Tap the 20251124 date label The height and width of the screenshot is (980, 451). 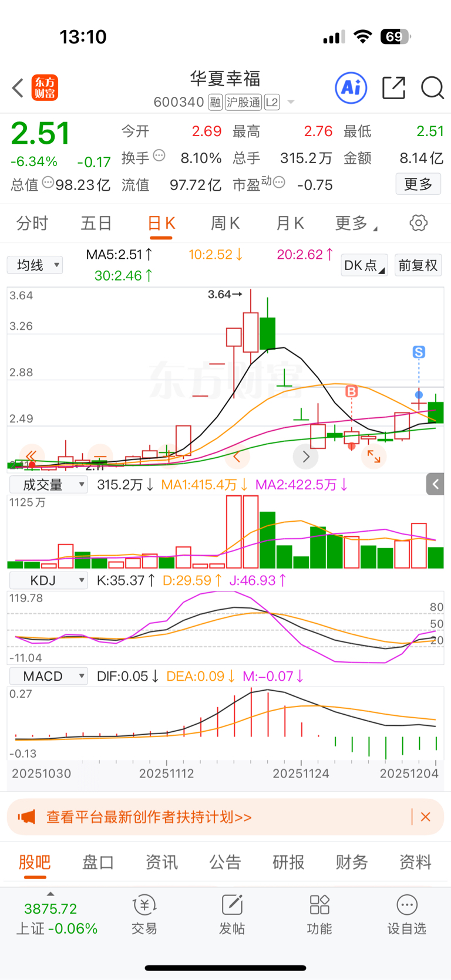click(301, 773)
